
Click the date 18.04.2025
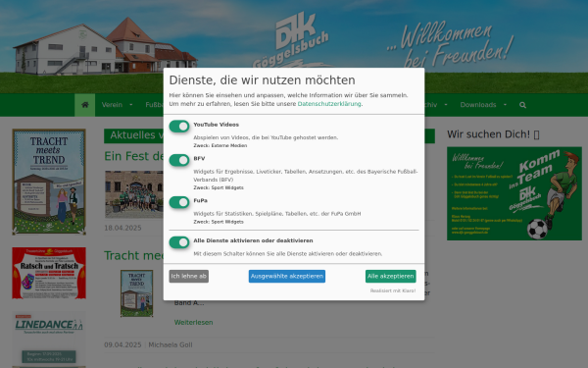click(122, 228)
